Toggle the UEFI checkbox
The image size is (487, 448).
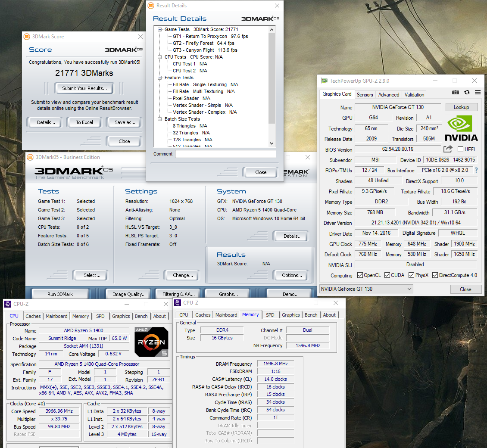pos(460,149)
